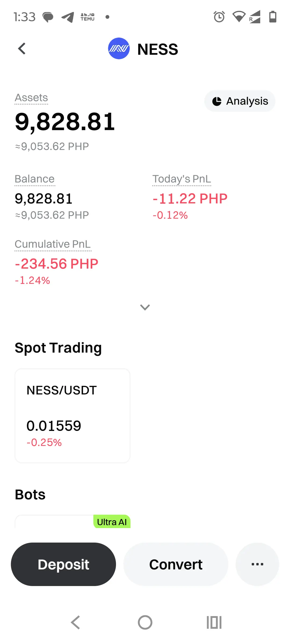The image size is (290, 644).
Task: Tap the Telegram notification icon
Action: click(x=68, y=17)
